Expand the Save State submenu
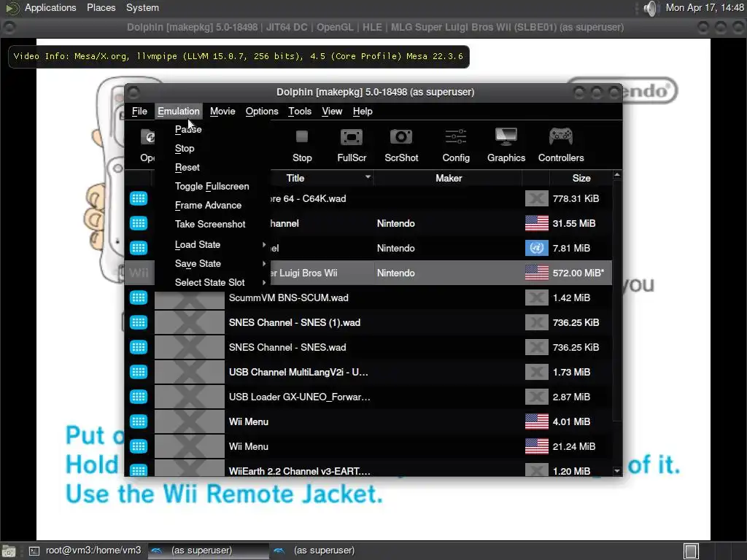The image size is (747, 560). [220, 264]
